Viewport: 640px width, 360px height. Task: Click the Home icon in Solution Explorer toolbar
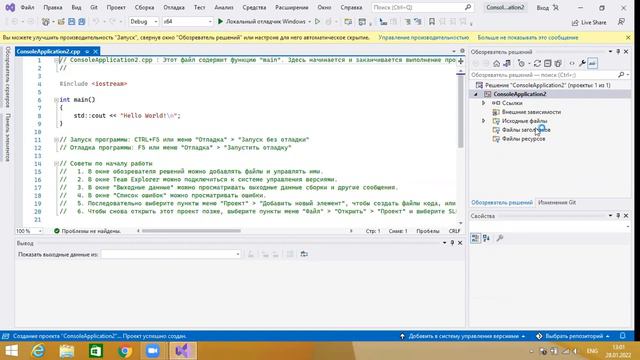tap(496, 63)
